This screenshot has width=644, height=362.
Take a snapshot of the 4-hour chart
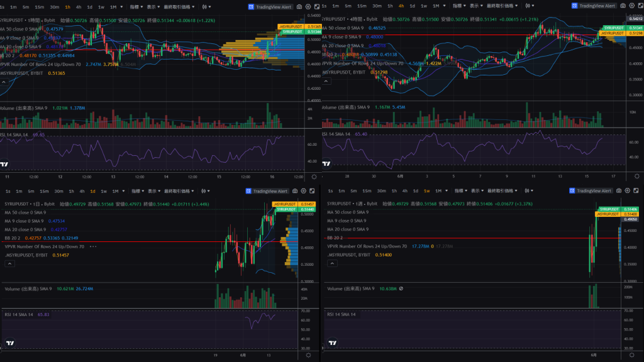click(x=623, y=6)
